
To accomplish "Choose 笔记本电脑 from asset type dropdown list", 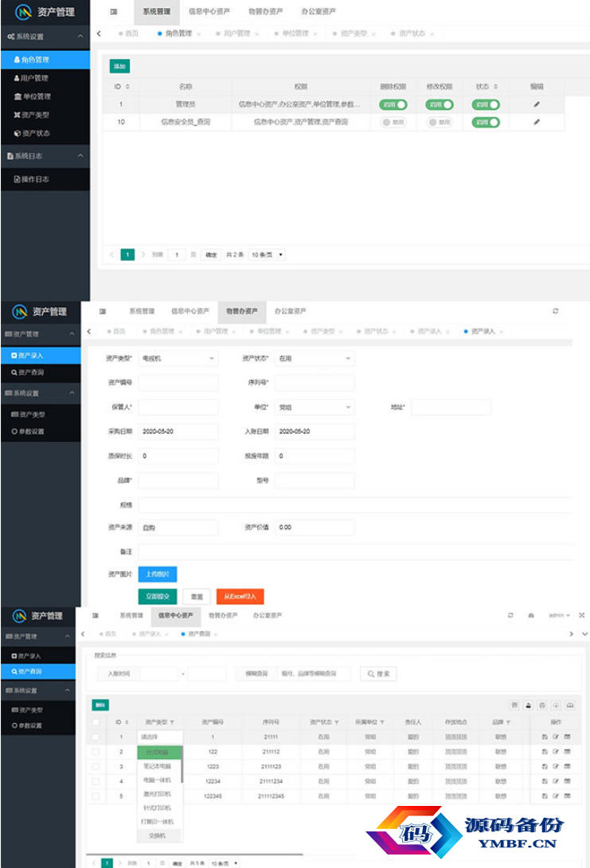I will click(x=159, y=767).
